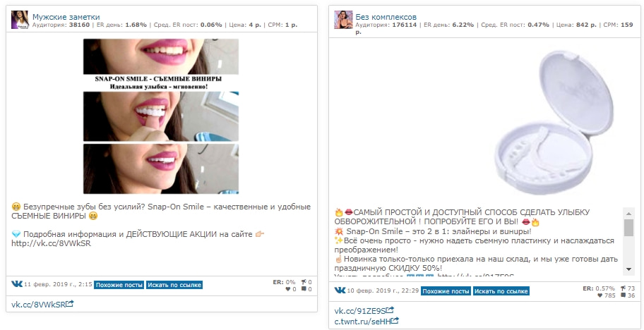644x330 pixels.
Task: Click the heart likes icon showing 785
Action: (x=600, y=295)
